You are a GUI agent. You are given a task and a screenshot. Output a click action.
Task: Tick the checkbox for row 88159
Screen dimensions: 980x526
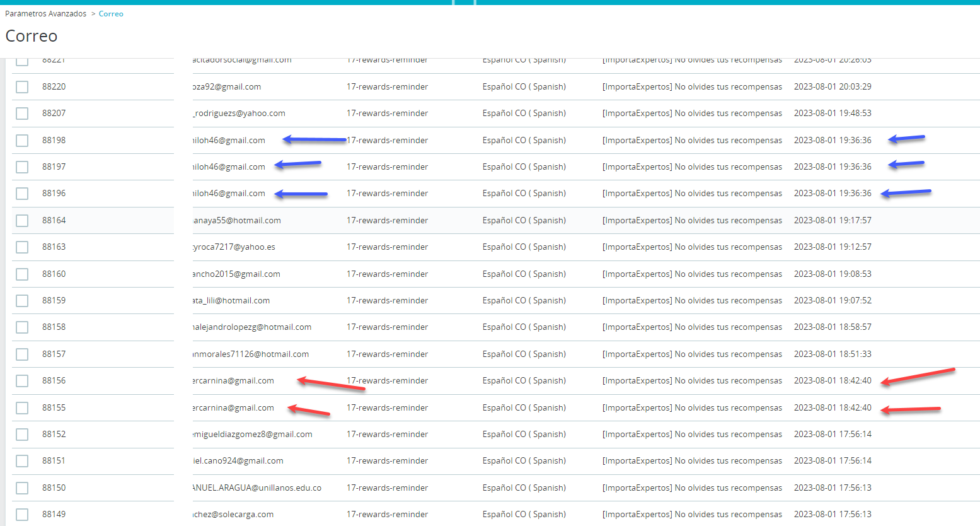click(22, 301)
